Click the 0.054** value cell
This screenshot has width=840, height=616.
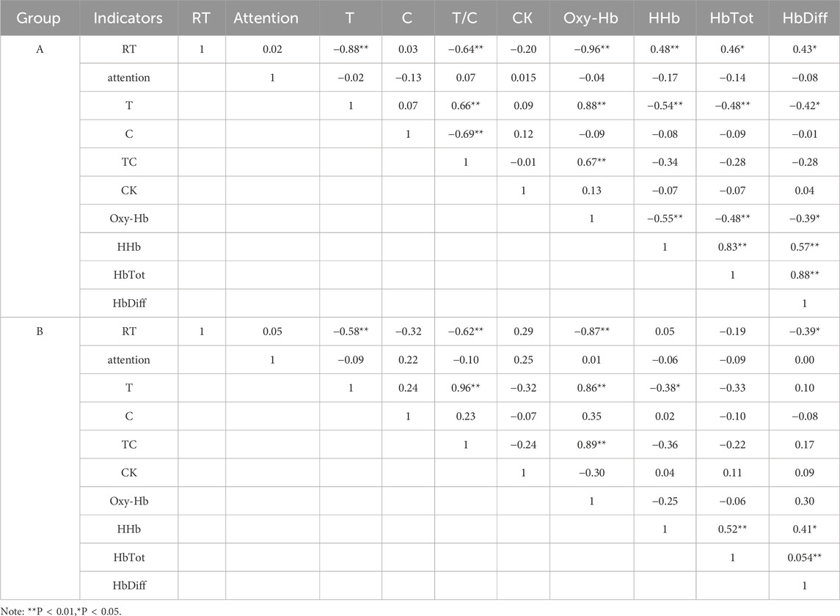coord(804,557)
